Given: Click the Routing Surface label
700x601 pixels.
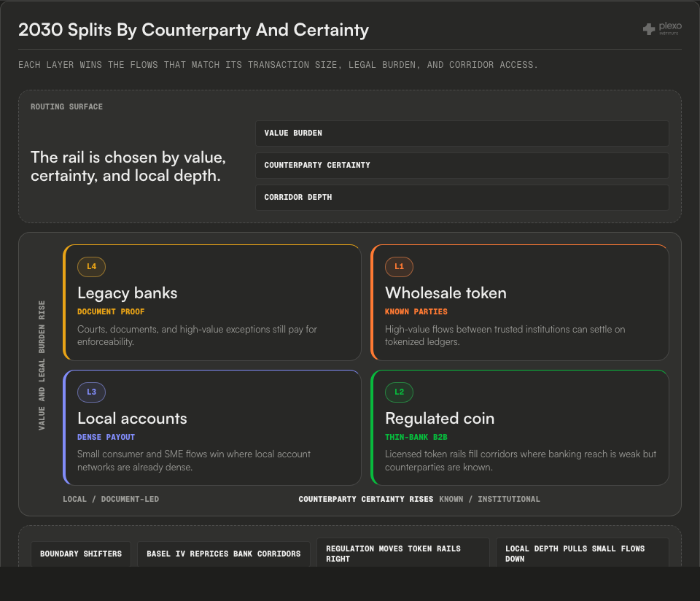Looking at the screenshot, I should (66, 106).
